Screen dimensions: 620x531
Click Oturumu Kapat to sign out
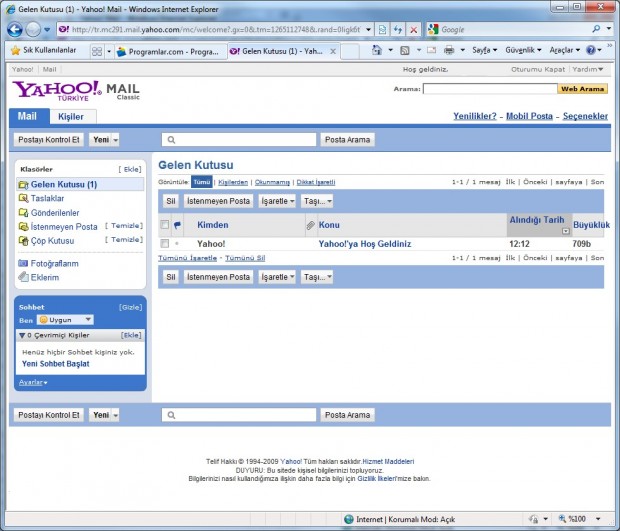pos(538,69)
